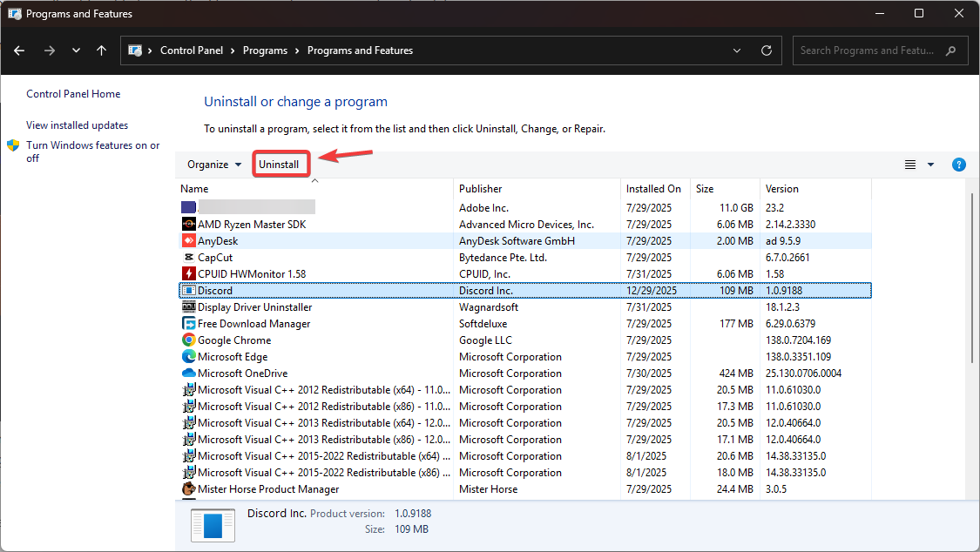Click the back navigation arrow
Image resolution: width=980 pixels, height=552 pixels.
point(20,50)
